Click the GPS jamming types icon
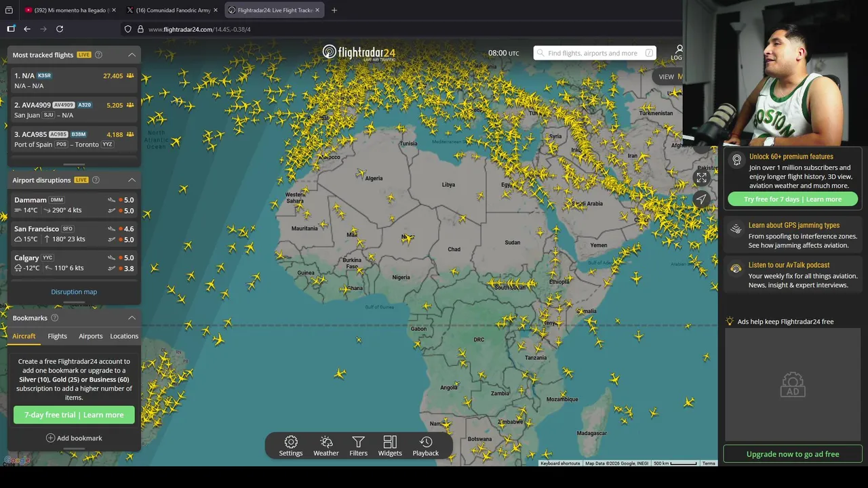This screenshot has width=868, height=488. [x=736, y=229]
